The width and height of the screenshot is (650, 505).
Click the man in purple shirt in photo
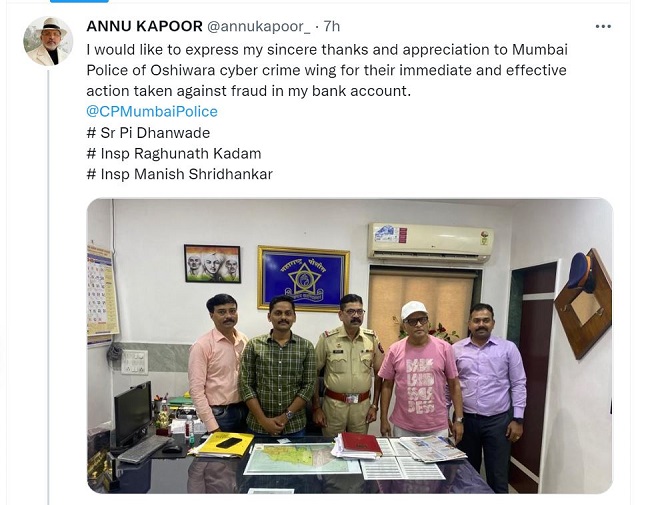pyautogui.click(x=489, y=396)
